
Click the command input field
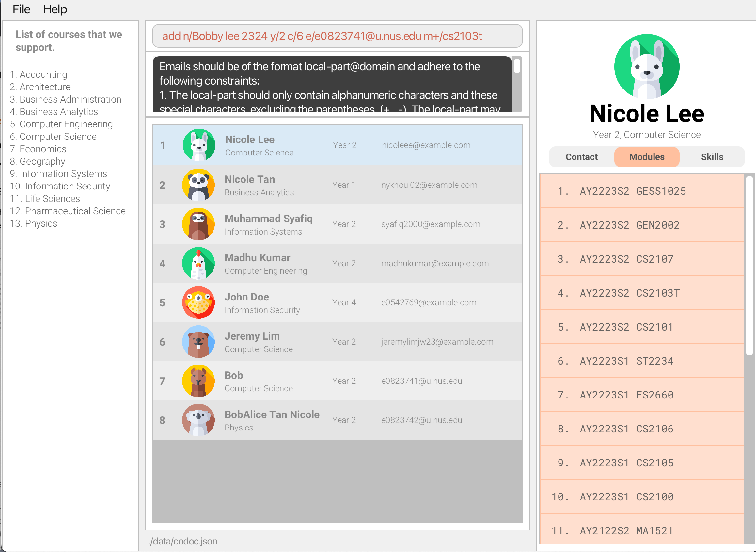coord(337,36)
